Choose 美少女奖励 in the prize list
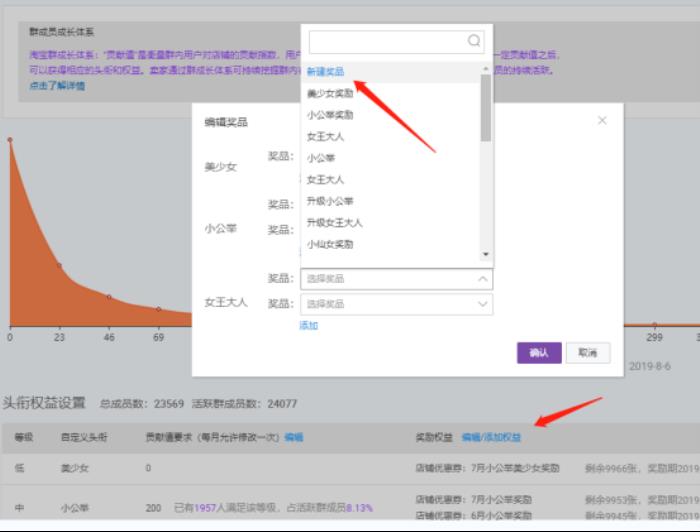This screenshot has width=700, height=532. coord(329,93)
